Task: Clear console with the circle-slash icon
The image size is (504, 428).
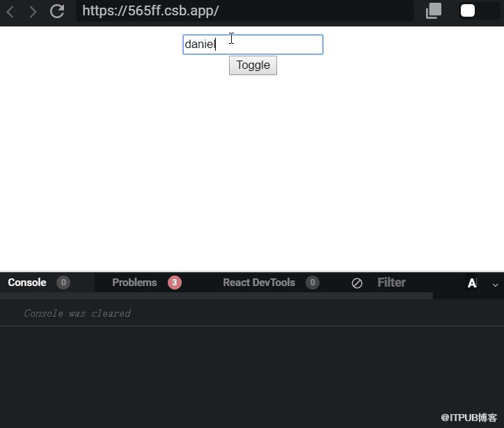Action: pyautogui.click(x=357, y=283)
